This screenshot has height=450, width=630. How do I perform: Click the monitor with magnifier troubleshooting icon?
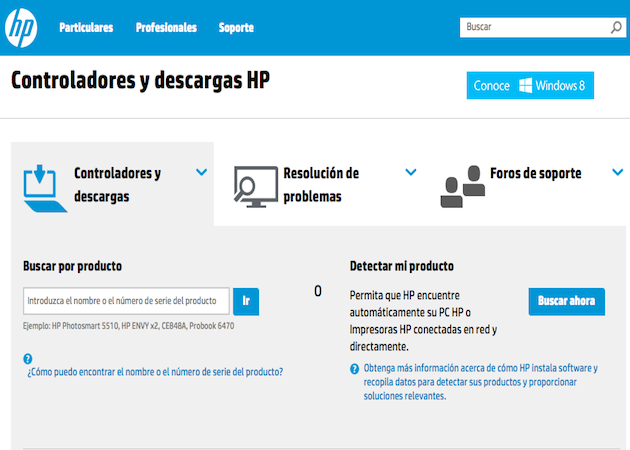[x=256, y=186]
